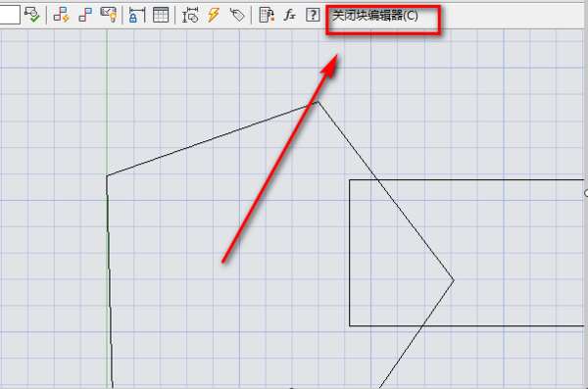The height and width of the screenshot is (389, 588).
Task: Click the polygon's rightmost corner vertex
Action: click(x=454, y=280)
